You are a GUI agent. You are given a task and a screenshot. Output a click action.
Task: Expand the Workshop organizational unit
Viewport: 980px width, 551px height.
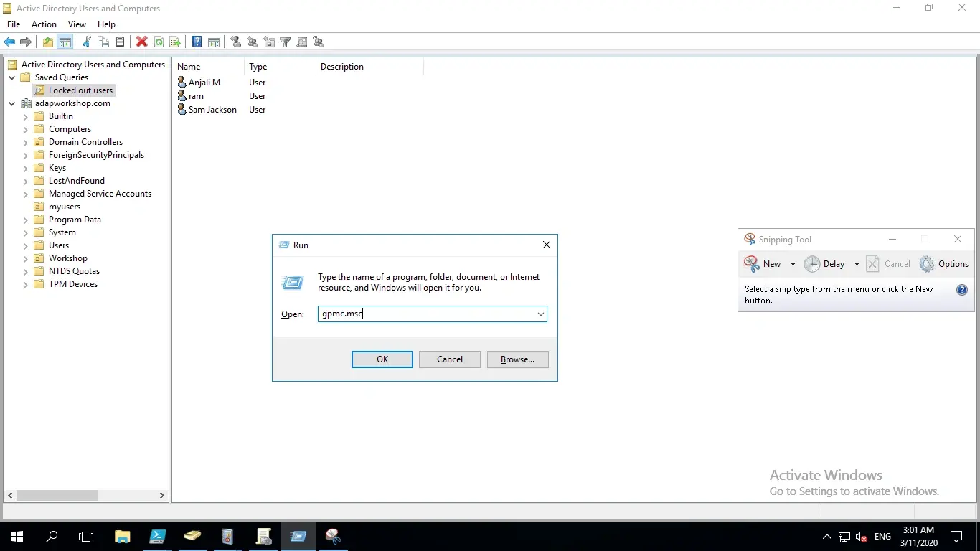pos(26,258)
